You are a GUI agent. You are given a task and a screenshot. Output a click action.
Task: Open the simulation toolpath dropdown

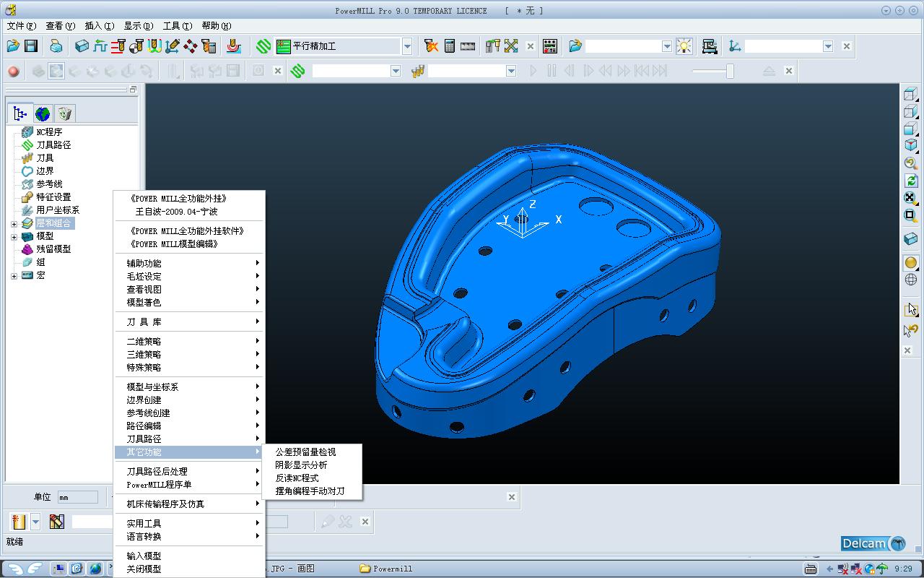point(396,71)
